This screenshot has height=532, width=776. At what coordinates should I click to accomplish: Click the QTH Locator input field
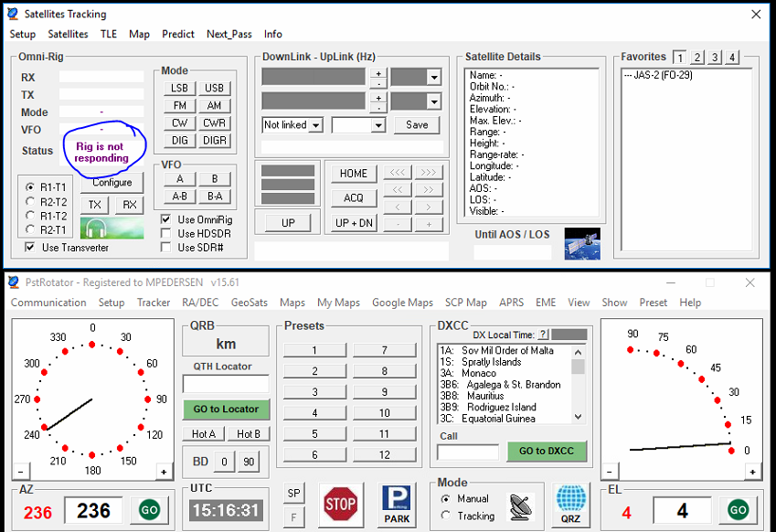[x=226, y=384]
